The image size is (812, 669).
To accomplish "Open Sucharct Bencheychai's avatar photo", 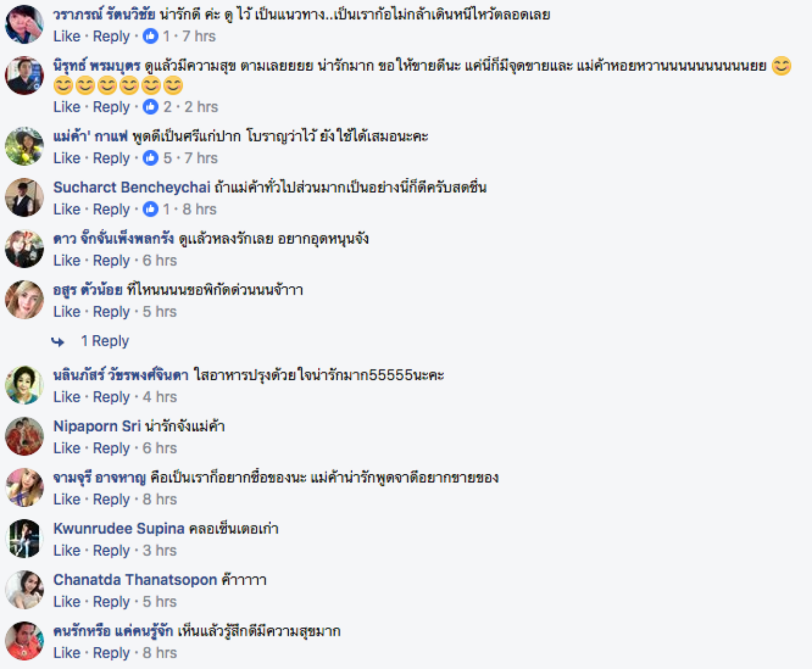I will pyautogui.click(x=24, y=197).
